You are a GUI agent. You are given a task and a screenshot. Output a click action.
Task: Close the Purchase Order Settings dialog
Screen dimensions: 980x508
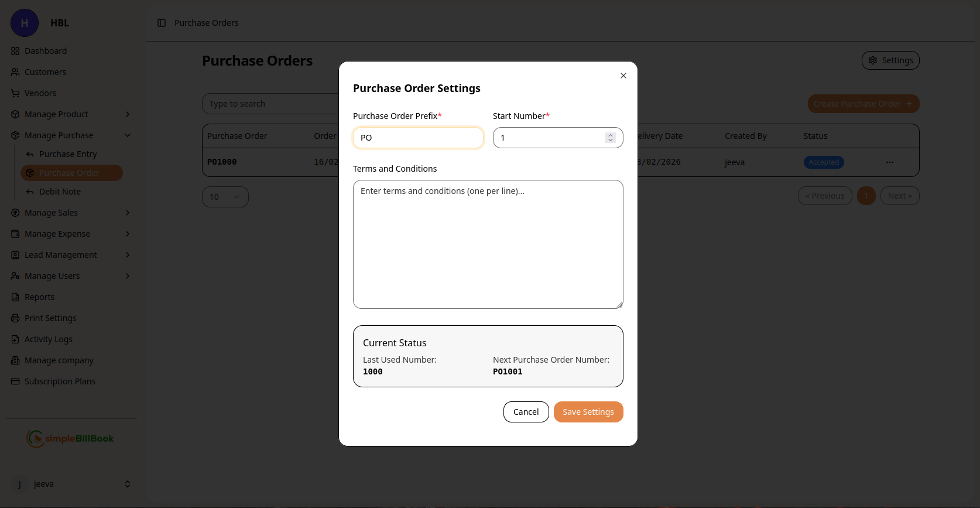(x=623, y=76)
